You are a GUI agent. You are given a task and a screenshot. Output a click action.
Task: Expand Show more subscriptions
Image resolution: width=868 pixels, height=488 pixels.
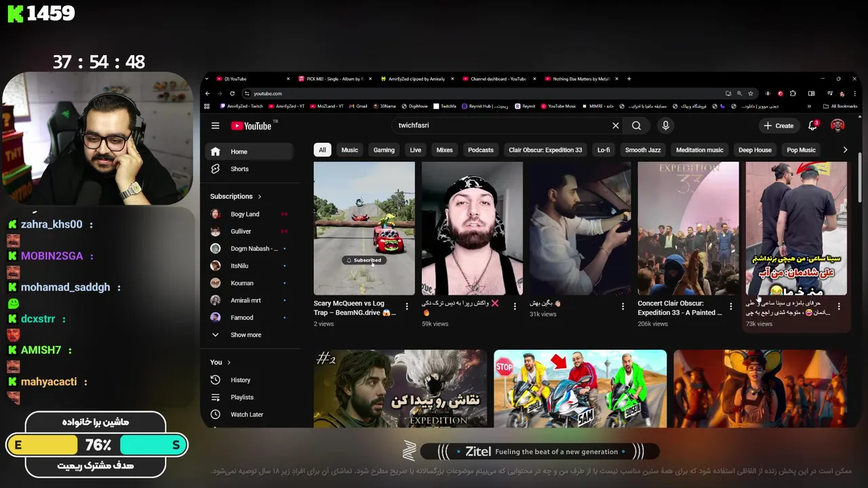pyautogui.click(x=249, y=335)
